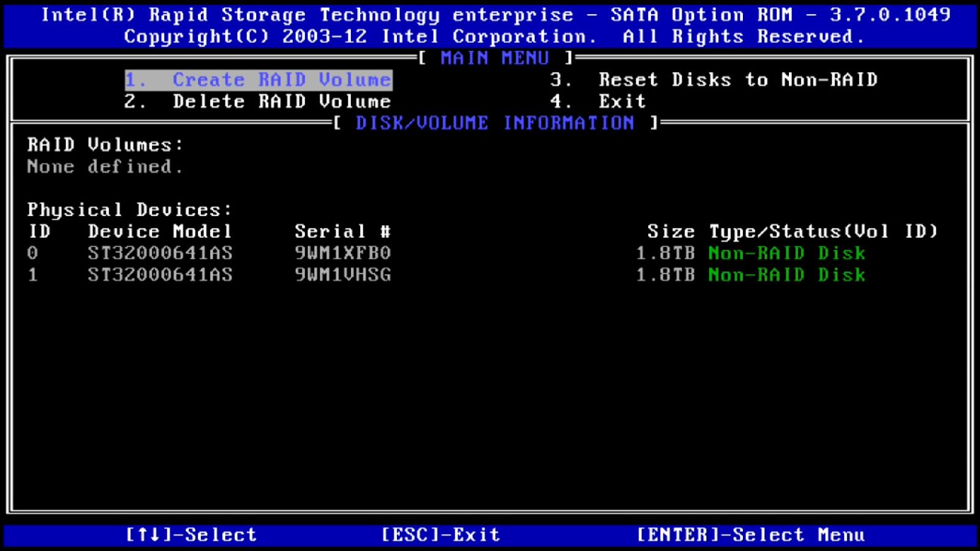Viewport: 980px width, 551px height.
Task: Select the Delete RAID Volume option
Action: [x=257, y=101]
